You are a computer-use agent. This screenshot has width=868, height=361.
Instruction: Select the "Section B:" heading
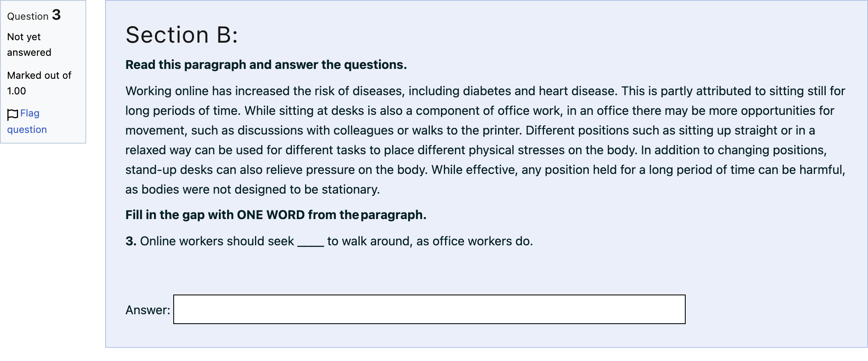[x=181, y=35]
